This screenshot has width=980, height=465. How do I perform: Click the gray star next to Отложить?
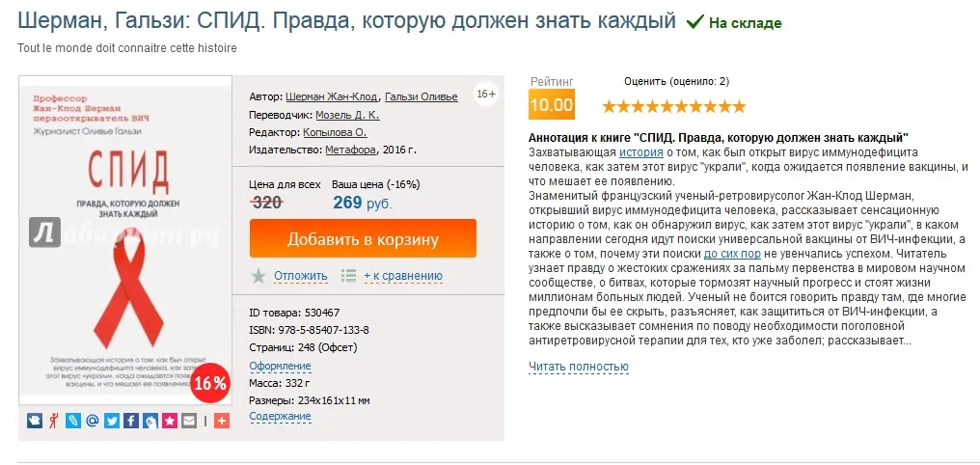tap(259, 276)
